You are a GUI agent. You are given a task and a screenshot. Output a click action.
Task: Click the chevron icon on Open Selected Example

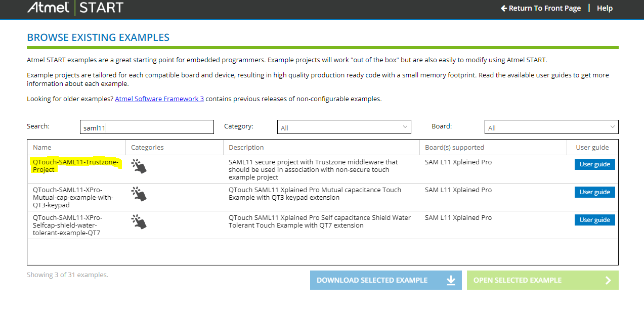point(608,280)
